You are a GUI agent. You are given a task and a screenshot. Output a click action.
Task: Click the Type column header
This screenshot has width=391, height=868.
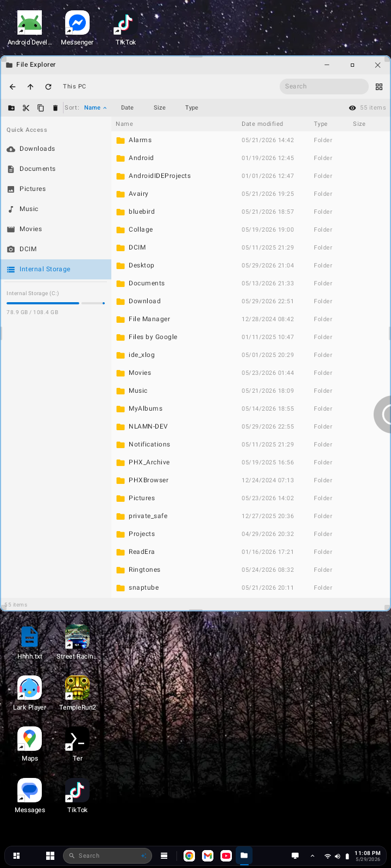[x=320, y=124]
